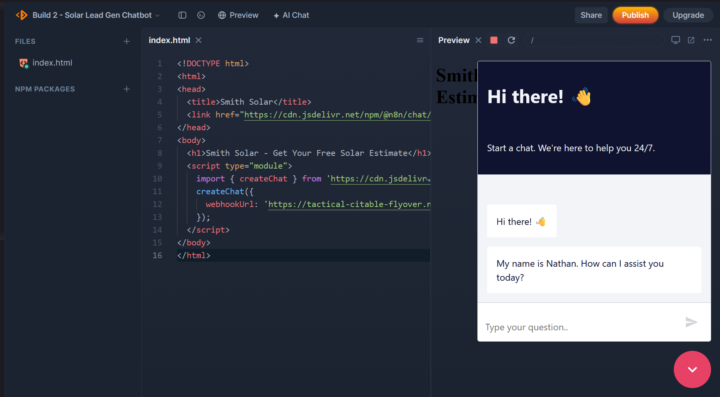Open preview in new window icon

point(691,40)
